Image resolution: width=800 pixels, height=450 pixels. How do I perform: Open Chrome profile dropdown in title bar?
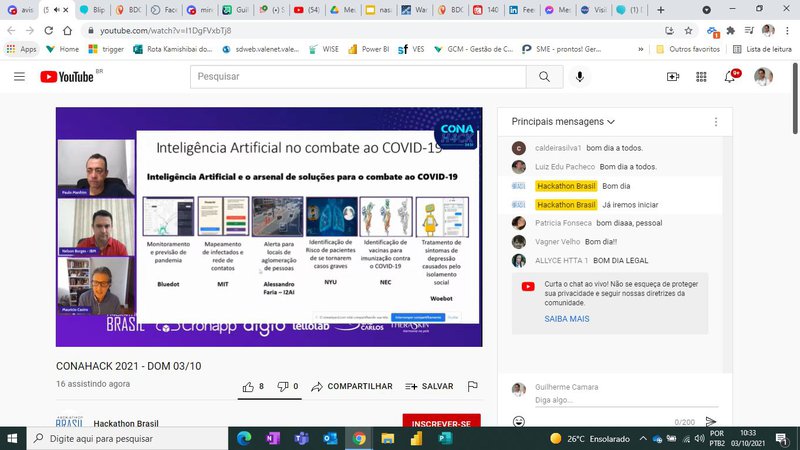click(707, 10)
